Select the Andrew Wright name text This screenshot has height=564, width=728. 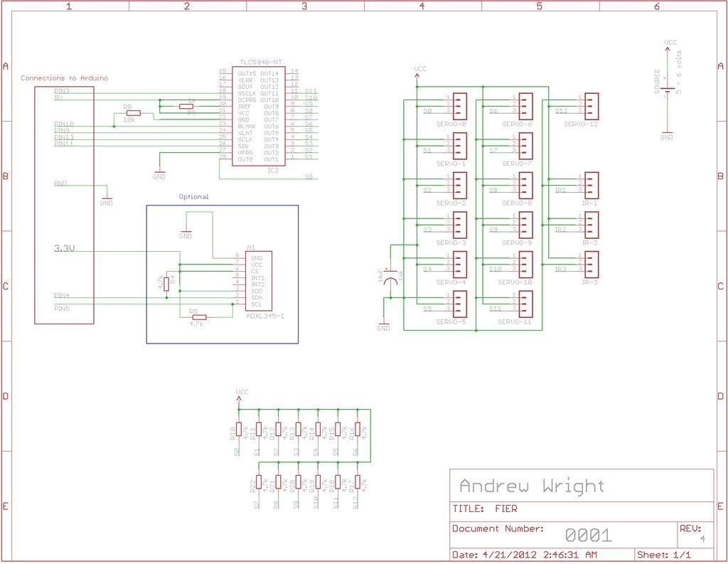pyautogui.click(x=532, y=485)
